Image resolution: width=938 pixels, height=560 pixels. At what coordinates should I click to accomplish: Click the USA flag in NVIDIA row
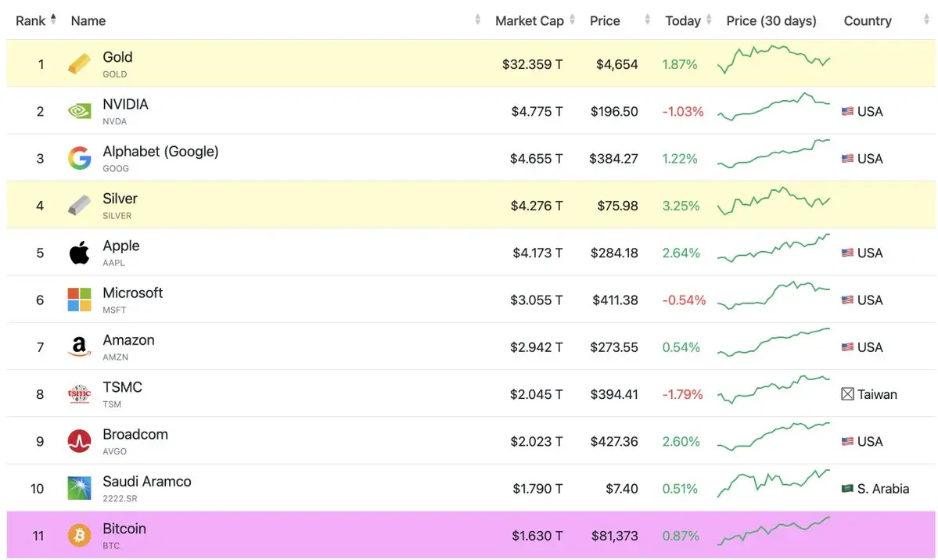pos(847,111)
